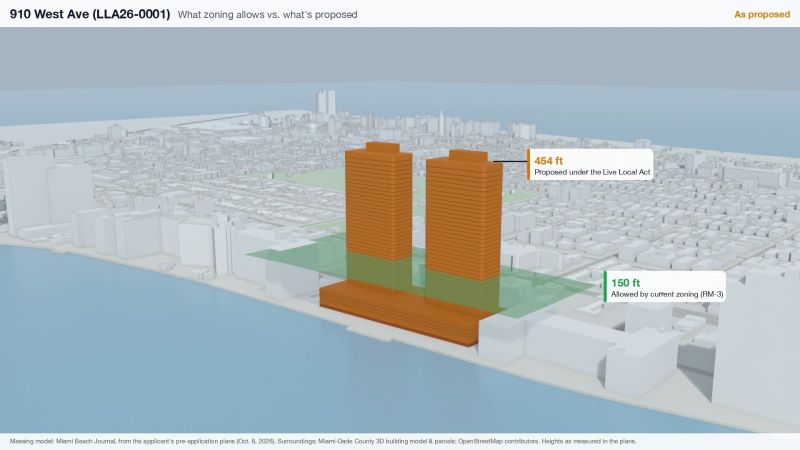Click the massing model source footnote
This screenshot has height=450, width=800.
coord(323,441)
